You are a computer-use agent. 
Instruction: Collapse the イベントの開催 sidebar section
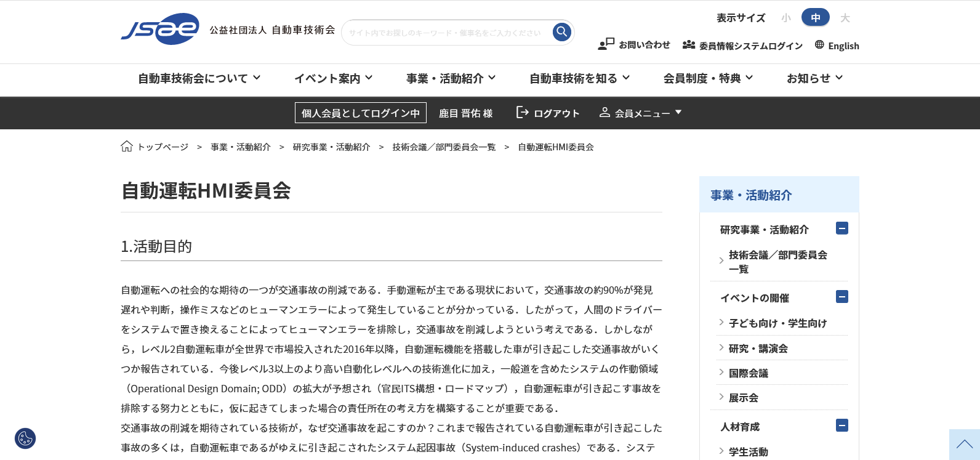tap(841, 297)
